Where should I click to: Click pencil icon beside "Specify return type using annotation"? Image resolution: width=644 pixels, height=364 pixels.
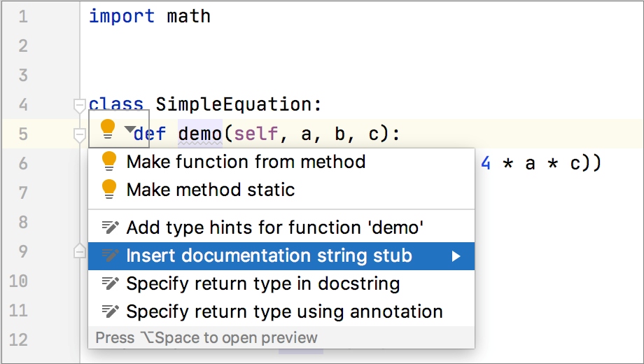[x=110, y=312]
